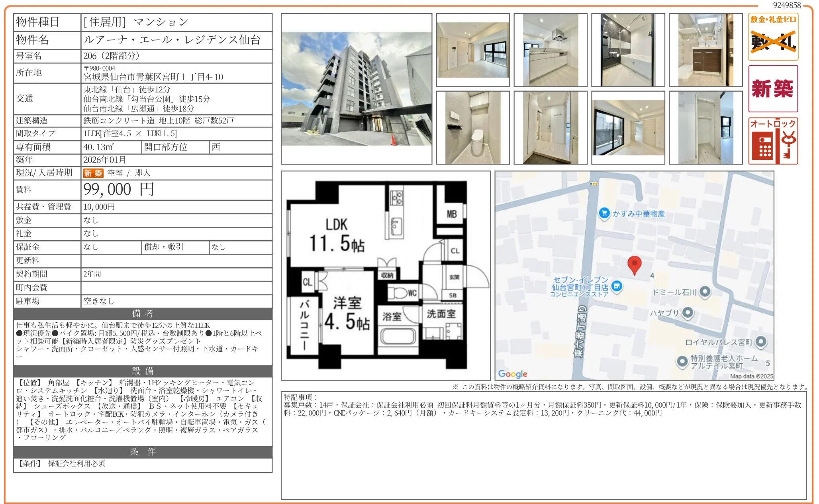Click the red location pin on map

coord(634,265)
